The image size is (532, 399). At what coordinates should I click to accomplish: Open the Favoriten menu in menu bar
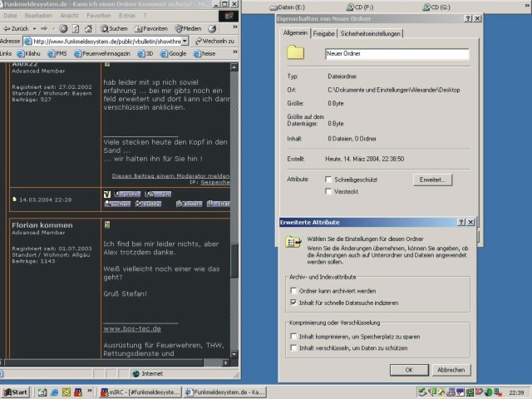[98, 15]
